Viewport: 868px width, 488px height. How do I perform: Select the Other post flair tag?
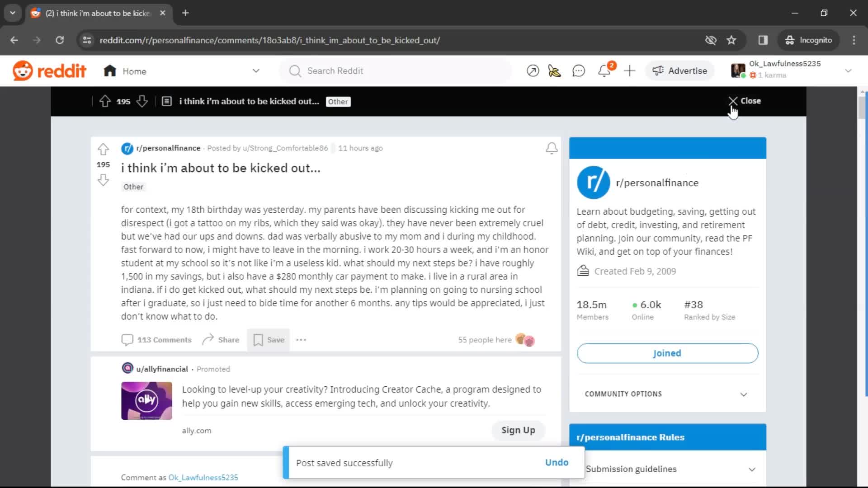pos(133,186)
